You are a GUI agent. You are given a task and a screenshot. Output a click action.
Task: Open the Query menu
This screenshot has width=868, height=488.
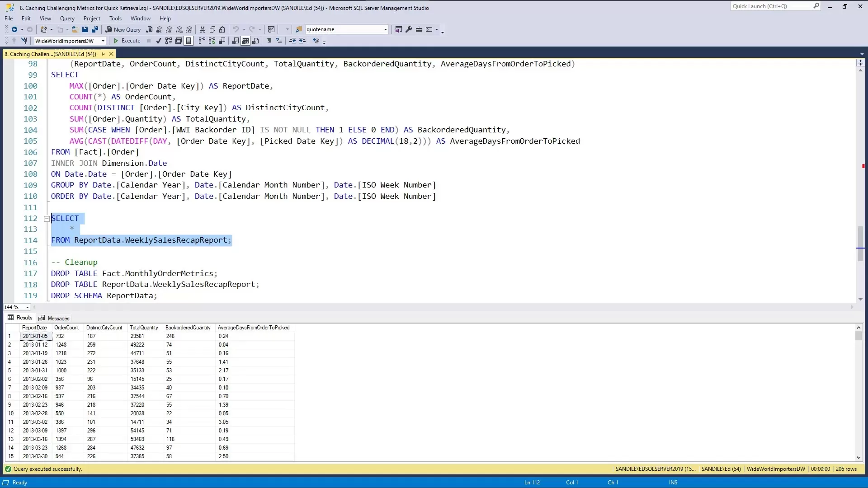[x=67, y=19]
